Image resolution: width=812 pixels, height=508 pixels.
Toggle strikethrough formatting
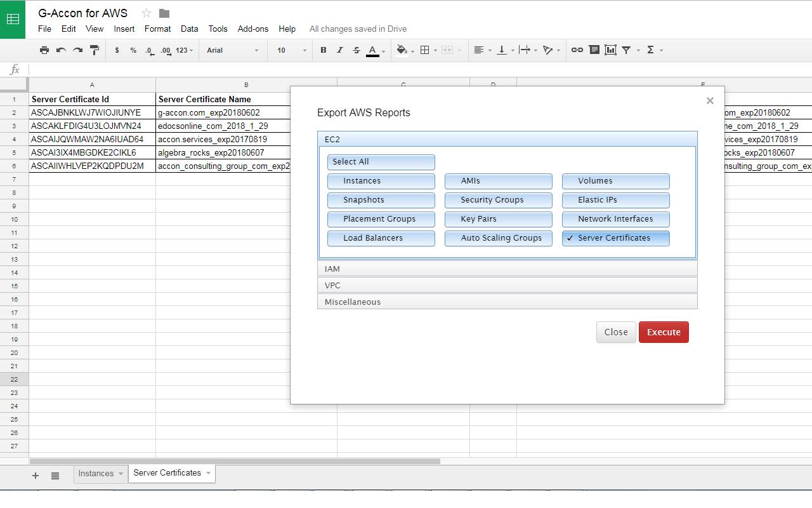point(357,50)
